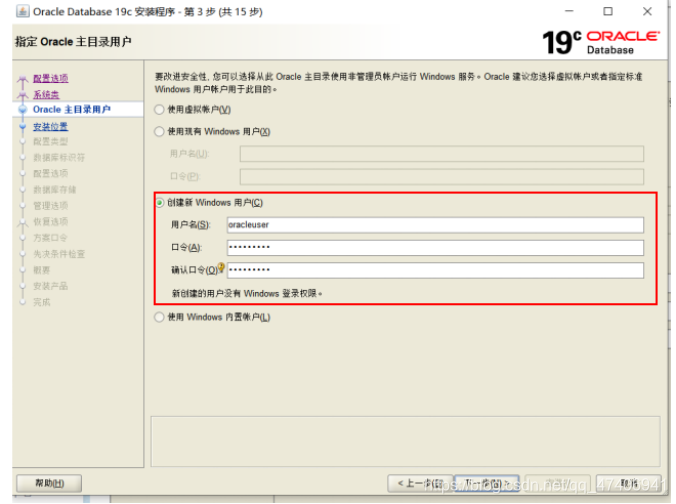Click the empty message pane at bottom
Image resolution: width=676 pixels, height=504 pixels.
tap(405, 441)
